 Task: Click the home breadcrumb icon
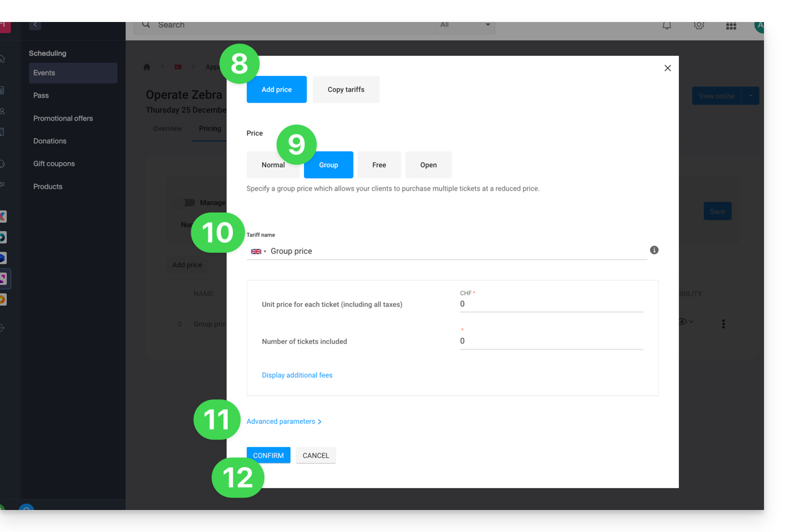[x=147, y=67]
